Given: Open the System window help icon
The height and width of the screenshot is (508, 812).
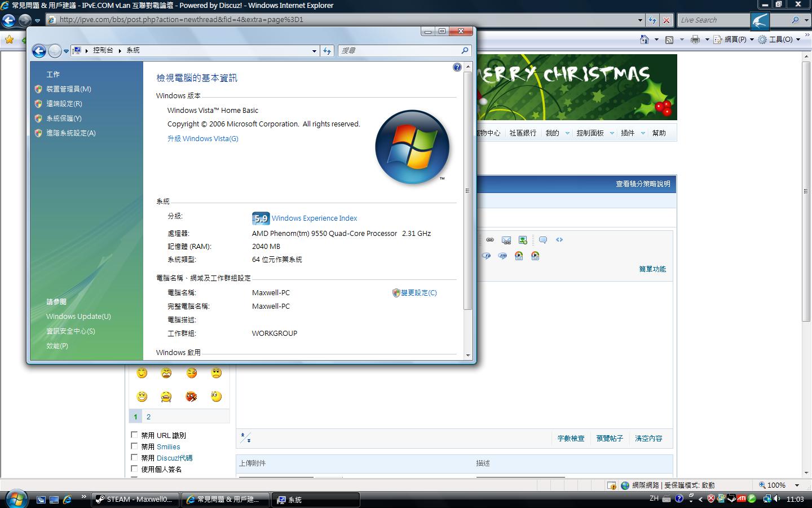Looking at the screenshot, I should pyautogui.click(x=457, y=67).
